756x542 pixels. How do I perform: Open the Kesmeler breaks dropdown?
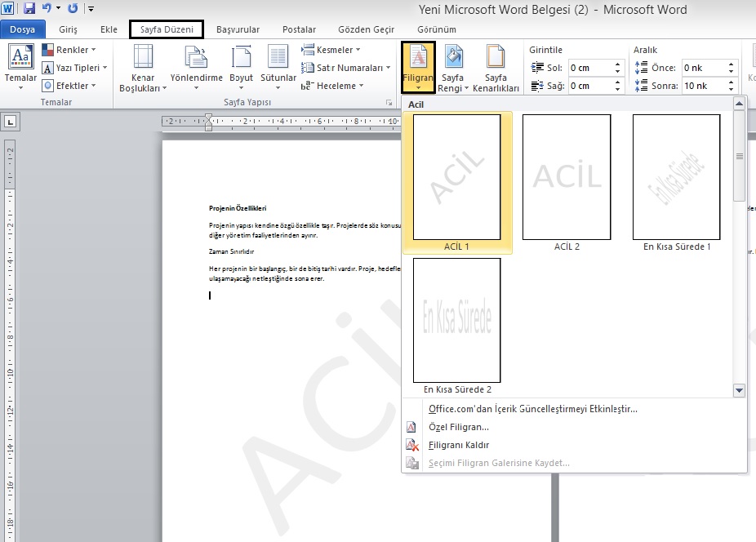(x=333, y=50)
